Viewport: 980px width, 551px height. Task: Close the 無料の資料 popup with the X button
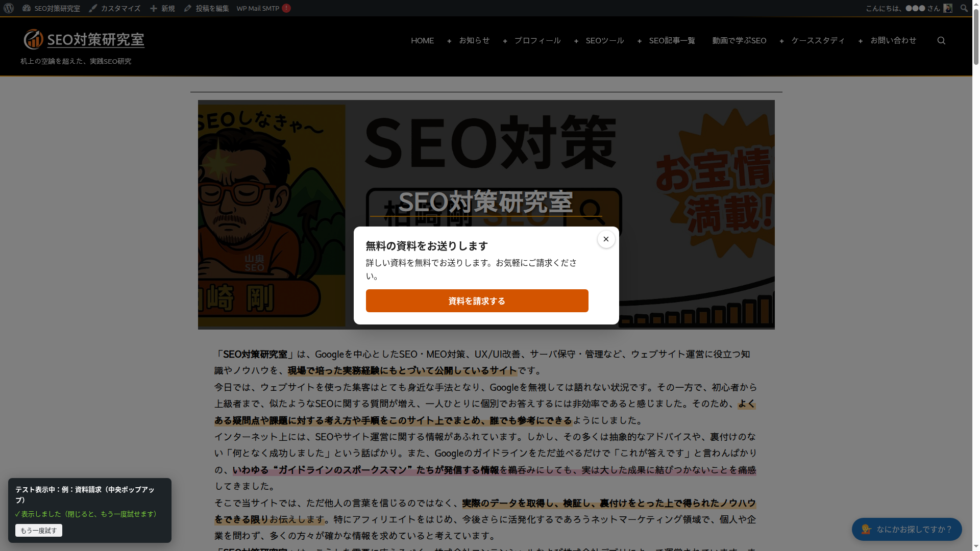click(x=606, y=239)
